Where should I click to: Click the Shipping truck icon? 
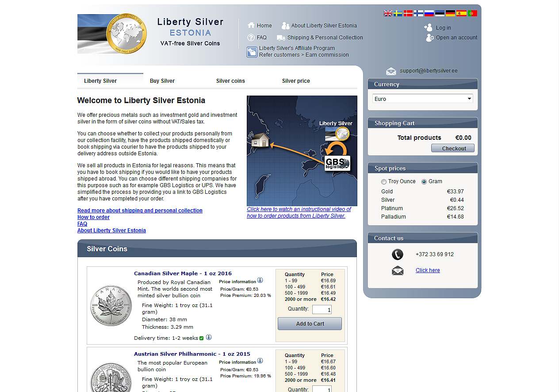281,38
